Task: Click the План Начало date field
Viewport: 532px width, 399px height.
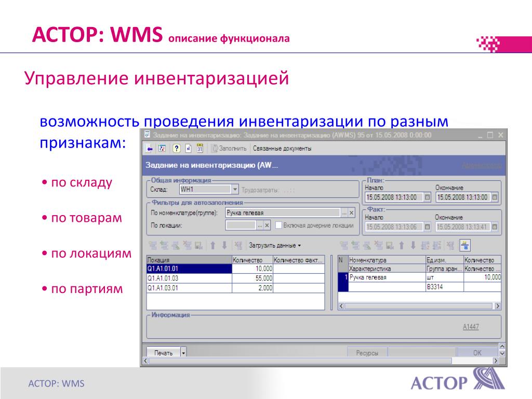Action: 394,197
